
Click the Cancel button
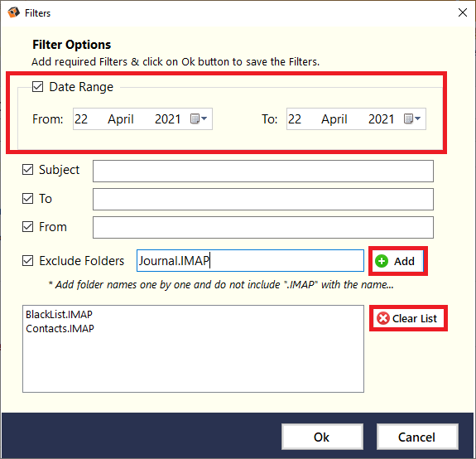pyautogui.click(x=417, y=437)
